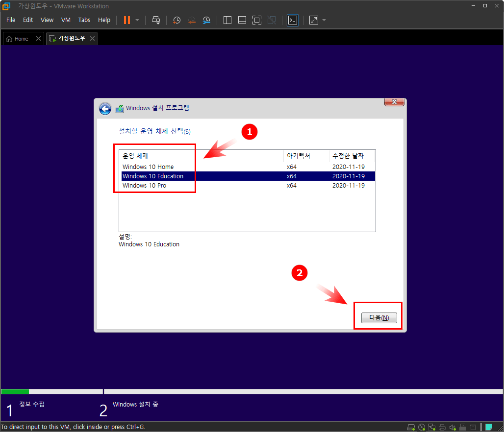
Task: Open the snapshot manager with the wrench clock icon
Action: pos(206,20)
